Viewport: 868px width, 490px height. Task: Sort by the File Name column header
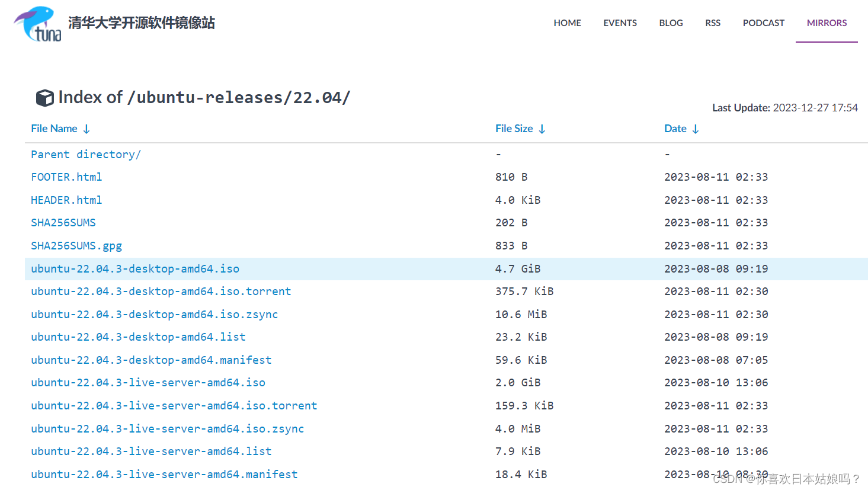tap(54, 129)
